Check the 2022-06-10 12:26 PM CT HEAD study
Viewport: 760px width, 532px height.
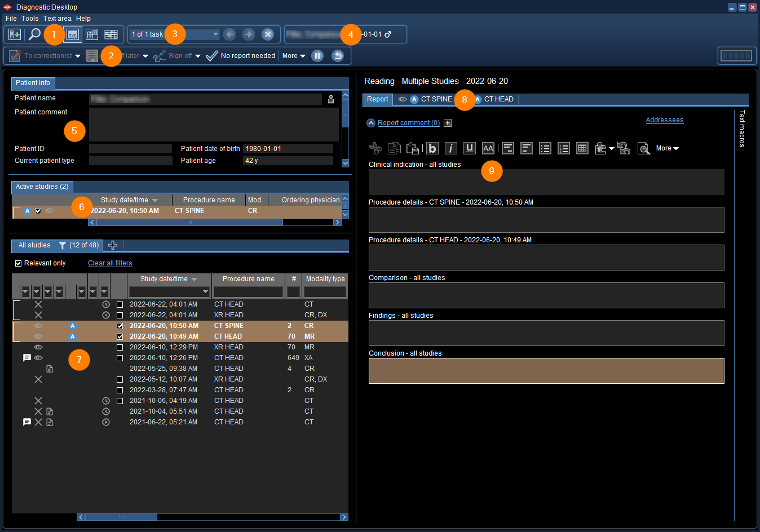120,358
